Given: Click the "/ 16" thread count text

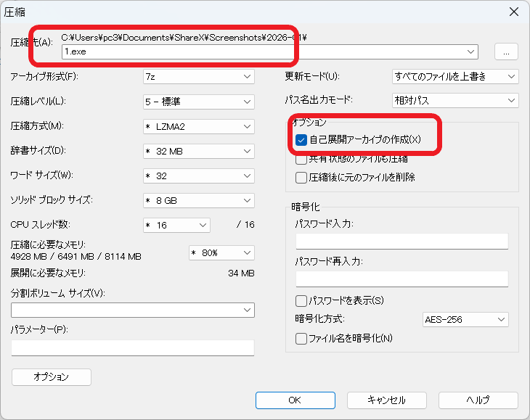Looking at the screenshot, I should [x=245, y=225].
